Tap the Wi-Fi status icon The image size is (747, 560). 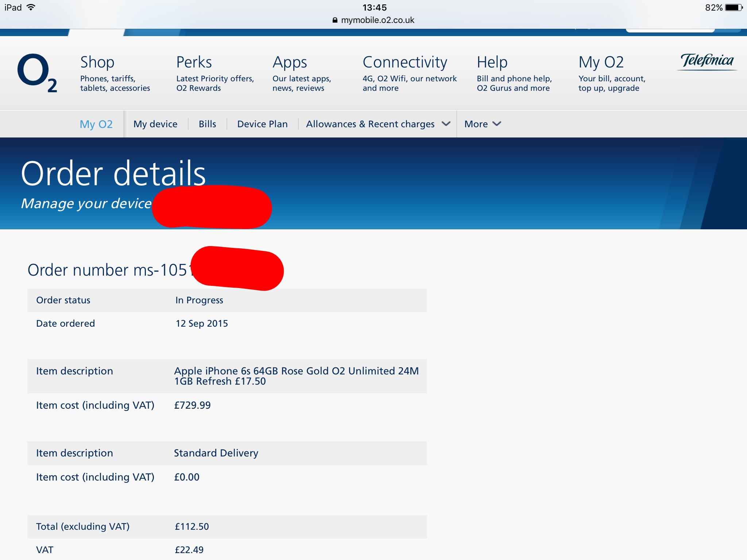pyautogui.click(x=31, y=7)
